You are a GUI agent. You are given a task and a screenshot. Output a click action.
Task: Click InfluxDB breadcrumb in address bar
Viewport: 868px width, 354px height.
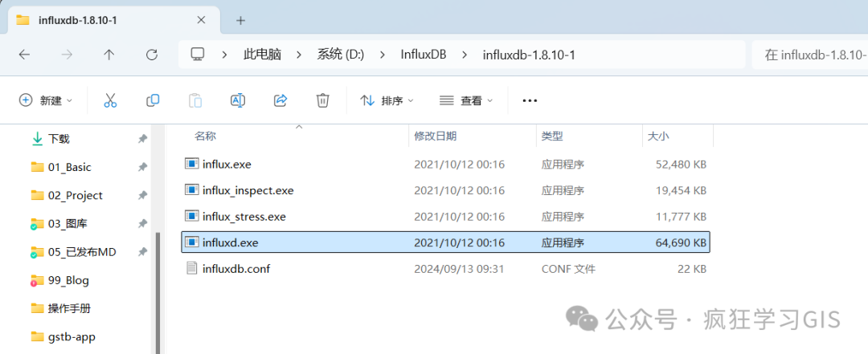tap(424, 55)
